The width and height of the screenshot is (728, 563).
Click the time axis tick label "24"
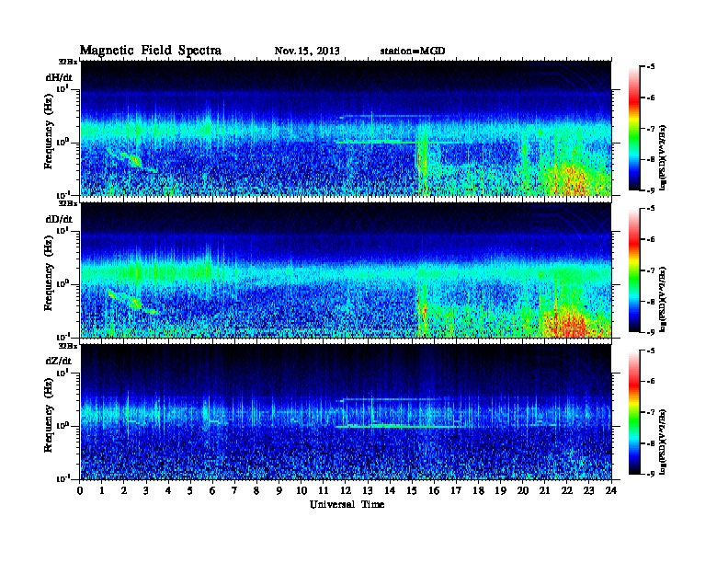click(611, 491)
